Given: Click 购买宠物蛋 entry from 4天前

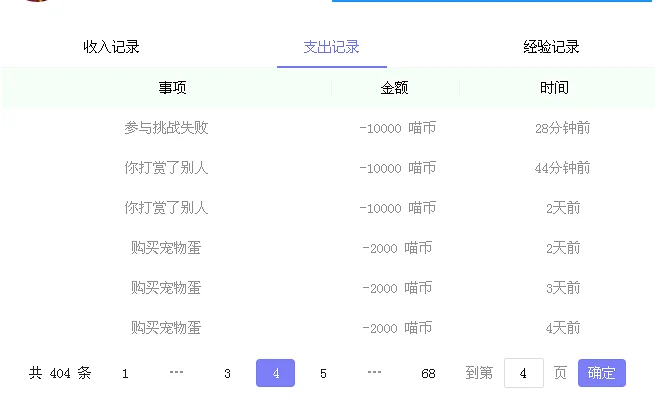Looking at the screenshot, I should click(166, 328).
